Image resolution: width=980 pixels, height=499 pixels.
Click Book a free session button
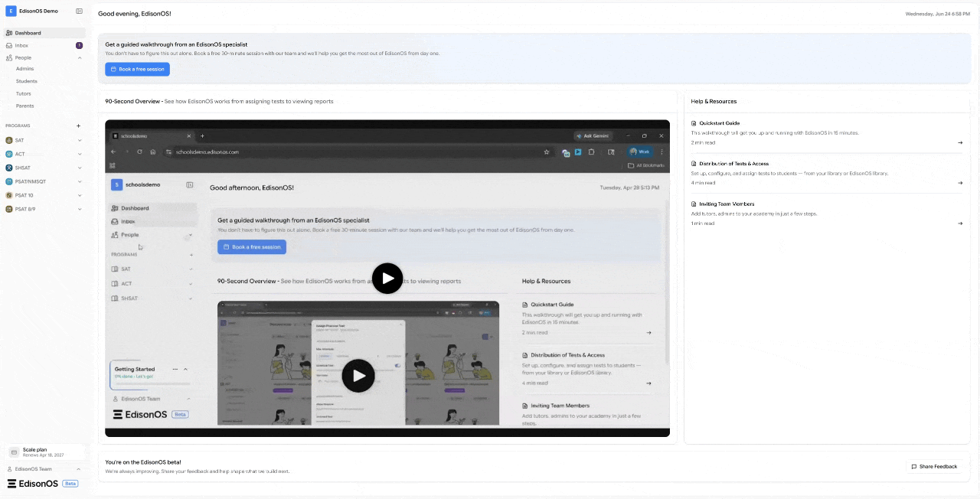point(138,69)
